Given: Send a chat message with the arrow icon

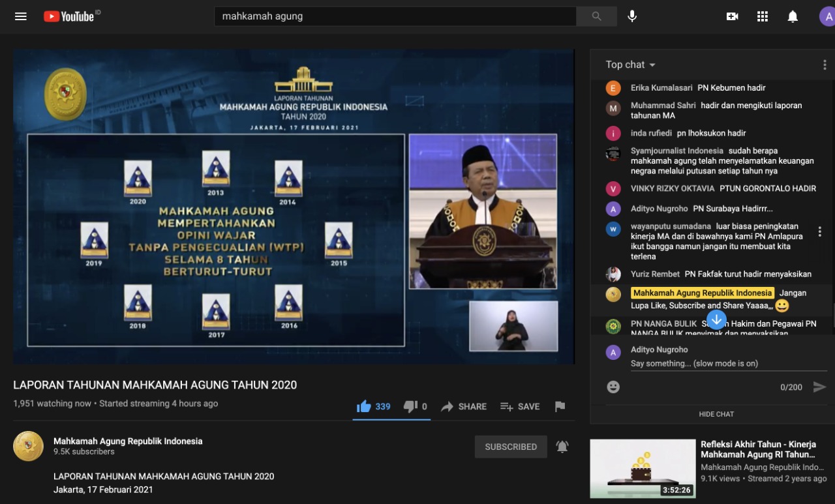Looking at the screenshot, I should pyautogui.click(x=820, y=386).
